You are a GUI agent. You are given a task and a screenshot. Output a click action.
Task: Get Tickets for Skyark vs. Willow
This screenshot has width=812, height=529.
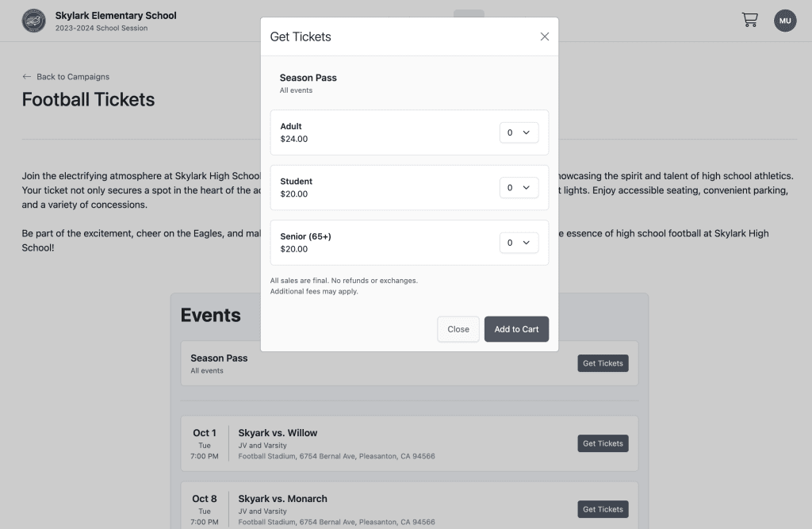click(603, 443)
